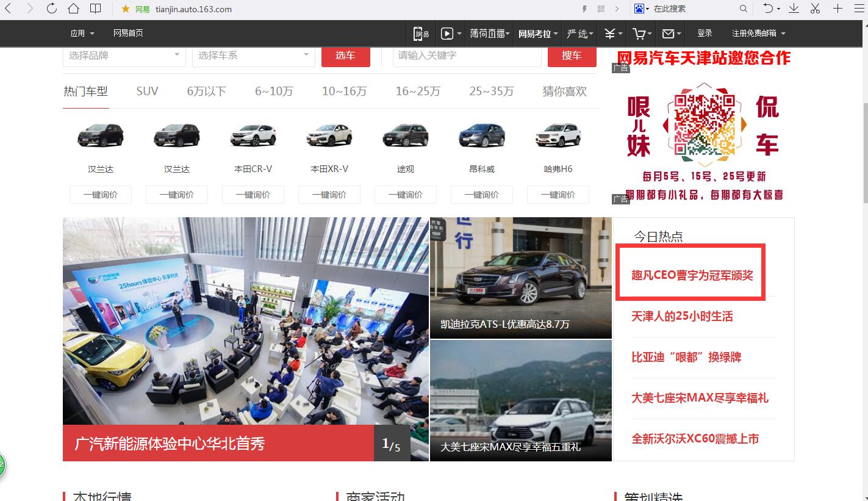The width and height of the screenshot is (868, 501).
Task: Click the undo closed tab icon
Action: [x=769, y=9]
